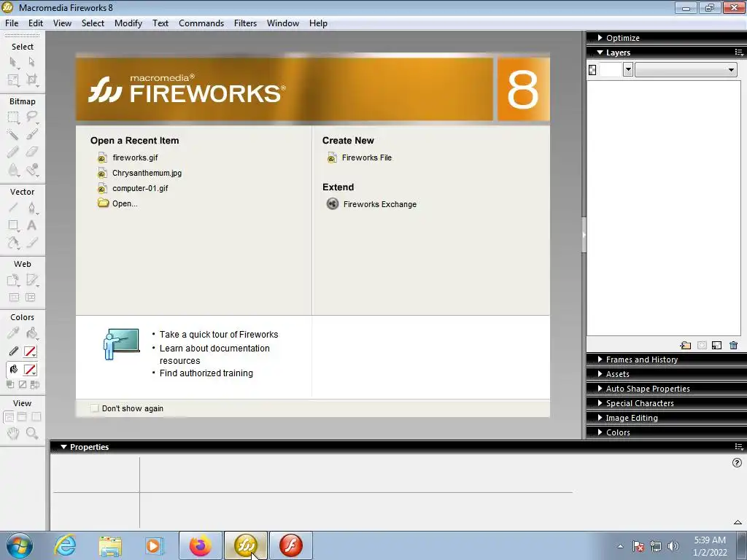Open the Properties panel options menu
This screenshot has height=560, width=747.
point(739,447)
